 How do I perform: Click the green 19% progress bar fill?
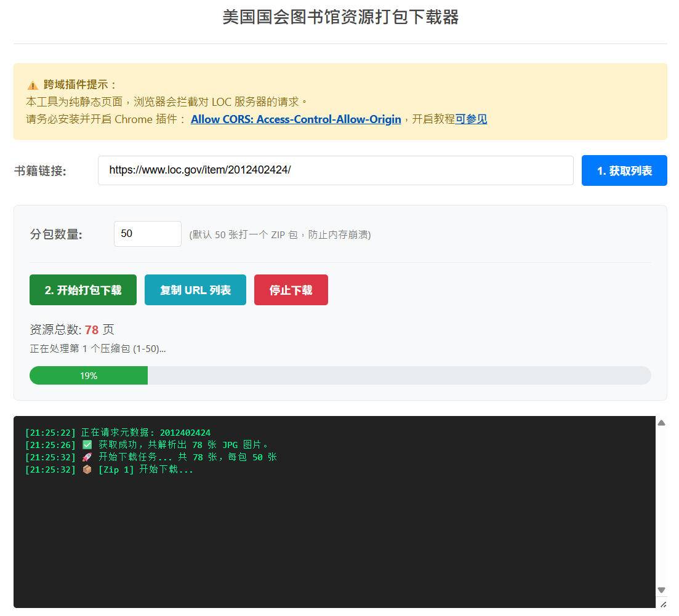[88, 375]
